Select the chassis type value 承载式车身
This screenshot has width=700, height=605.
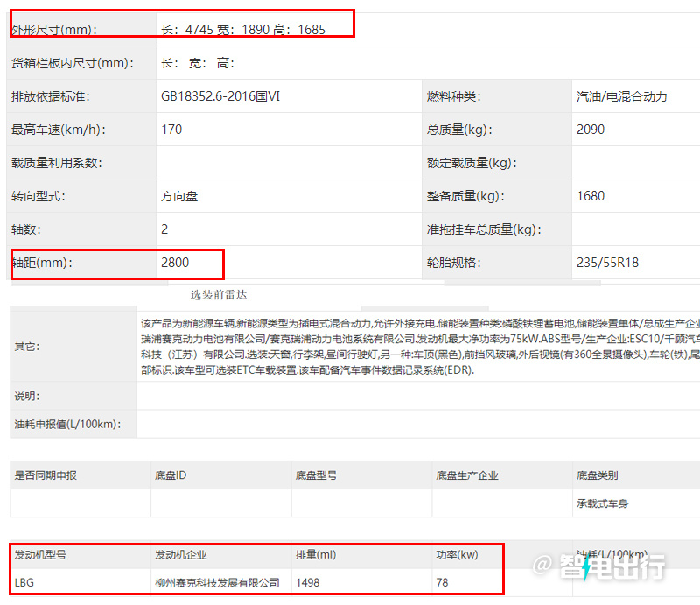[x=602, y=503]
